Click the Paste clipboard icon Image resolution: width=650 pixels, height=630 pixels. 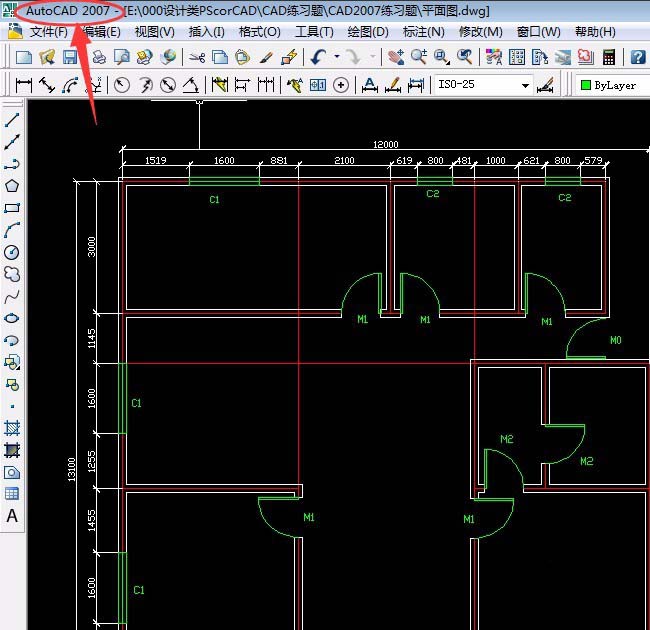tap(243, 57)
